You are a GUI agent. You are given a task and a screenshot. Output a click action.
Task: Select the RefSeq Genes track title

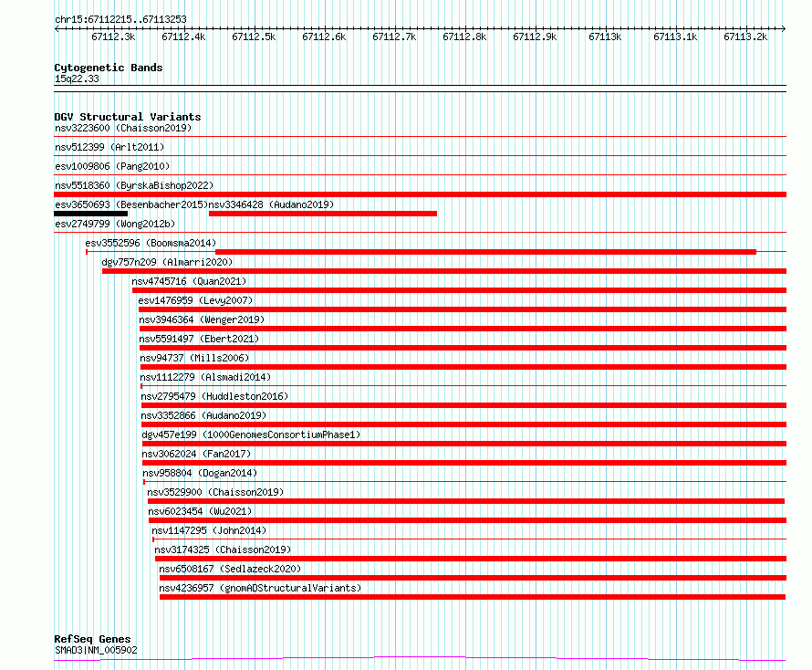click(92, 639)
